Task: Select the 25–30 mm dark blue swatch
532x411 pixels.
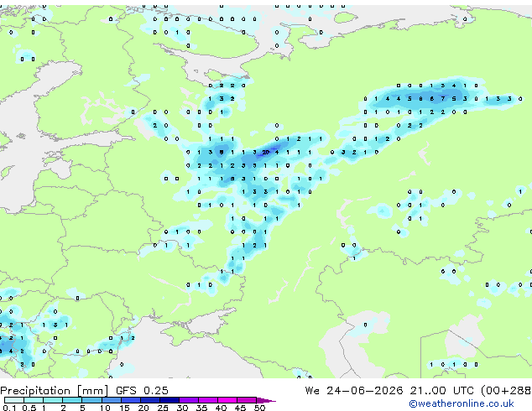Action: tap(170, 400)
